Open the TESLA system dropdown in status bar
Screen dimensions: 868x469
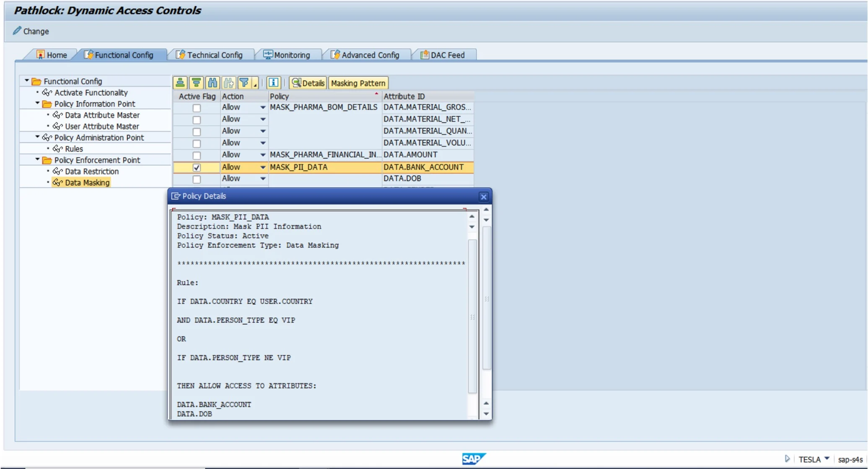pos(827,459)
